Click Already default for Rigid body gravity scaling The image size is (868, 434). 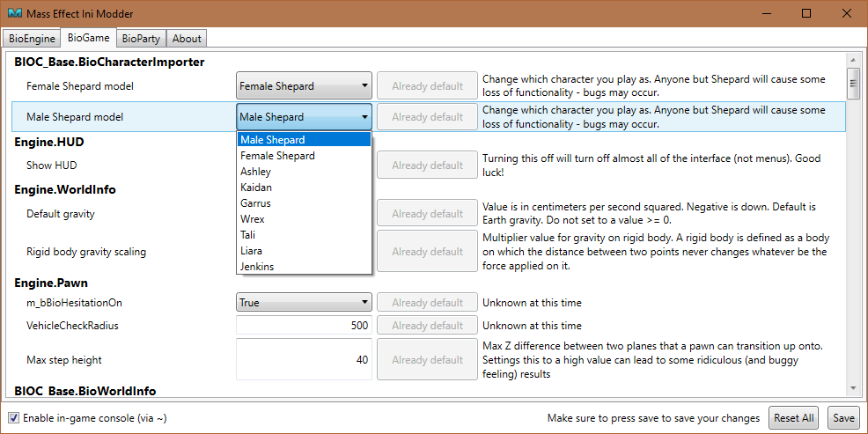(x=427, y=251)
